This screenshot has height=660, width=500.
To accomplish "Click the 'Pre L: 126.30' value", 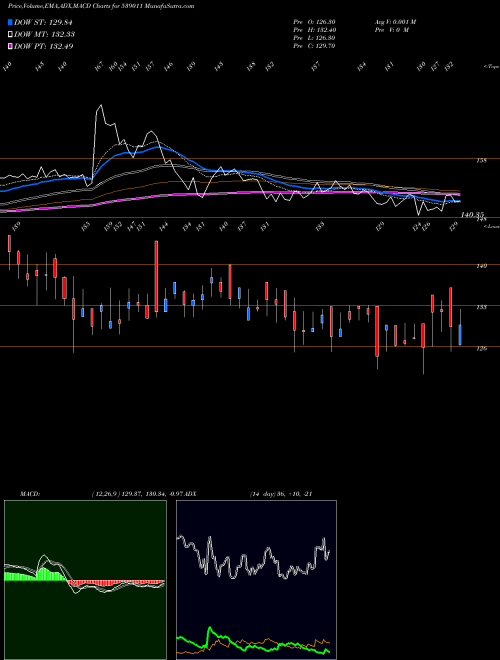I will point(314,38).
